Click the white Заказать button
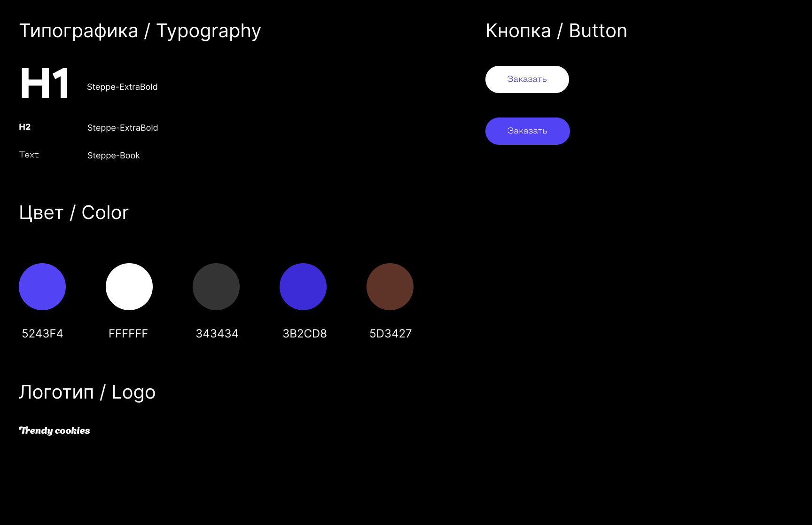Image resolution: width=812 pixels, height=525 pixels. point(527,79)
